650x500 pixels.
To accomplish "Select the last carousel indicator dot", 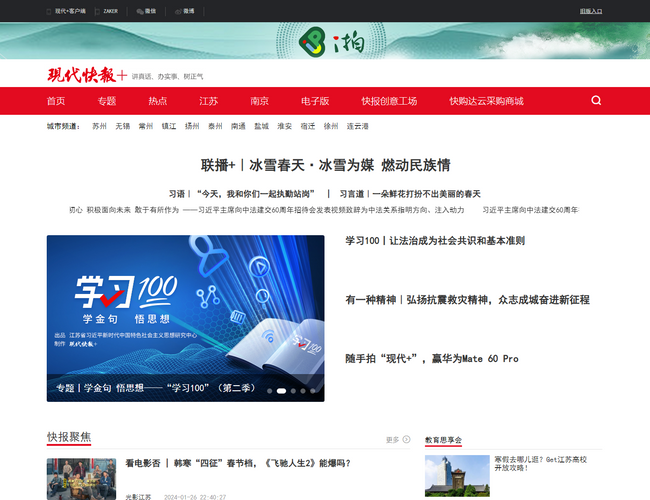I will (x=313, y=391).
